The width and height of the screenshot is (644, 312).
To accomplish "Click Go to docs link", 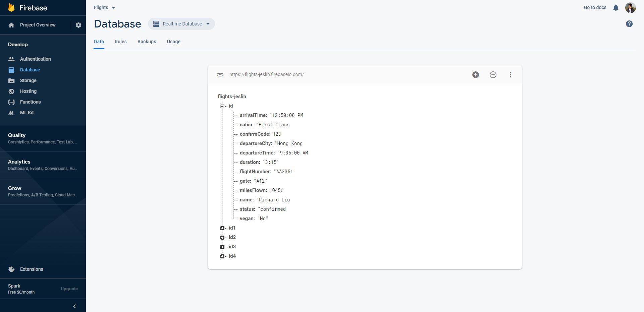I will pyautogui.click(x=595, y=7).
